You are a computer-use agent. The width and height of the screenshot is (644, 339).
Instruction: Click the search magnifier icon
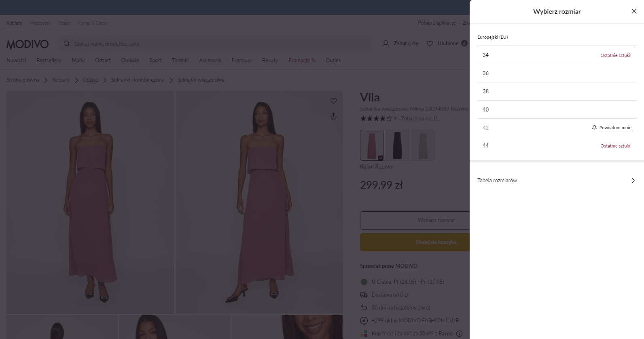[67, 44]
